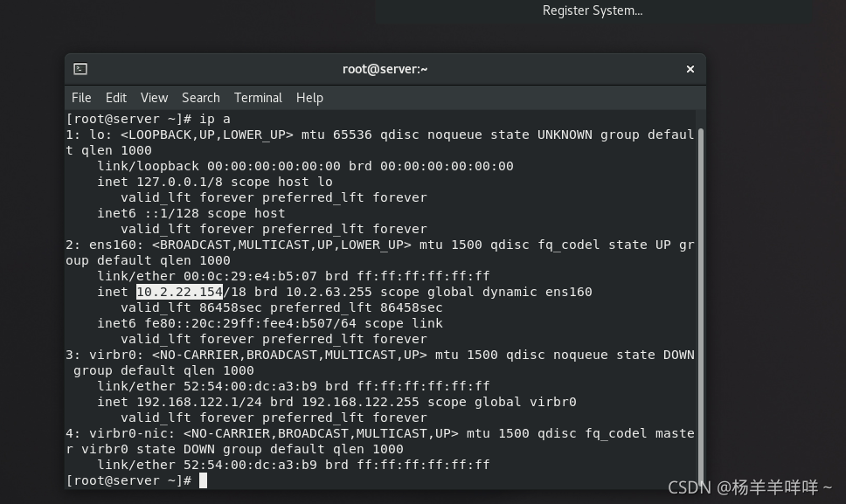Open the Terminal menu
This screenshot has height=504, width=846.
258,98
